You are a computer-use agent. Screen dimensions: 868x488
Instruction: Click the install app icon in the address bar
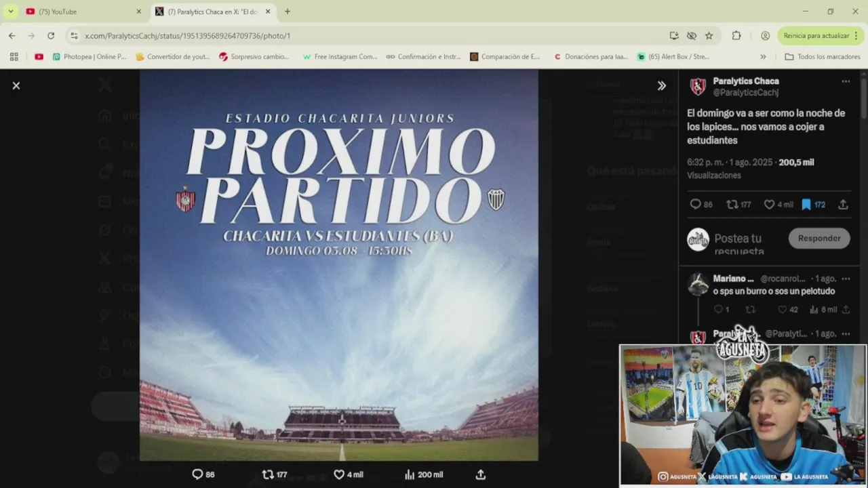[674, 35]
